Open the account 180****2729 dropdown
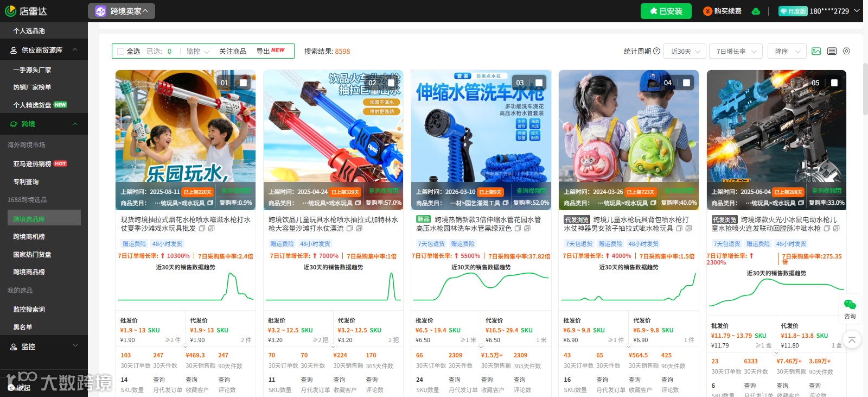 [834, 11]
